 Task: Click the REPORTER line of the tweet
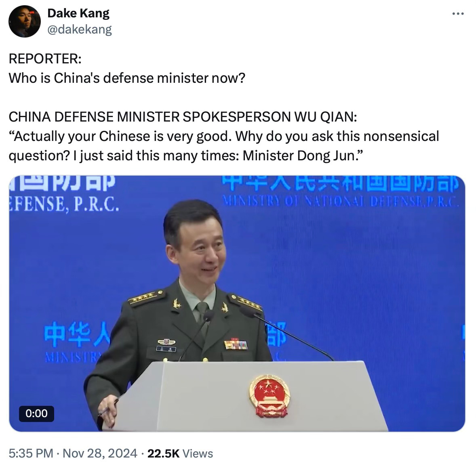[x=45, y=59]
